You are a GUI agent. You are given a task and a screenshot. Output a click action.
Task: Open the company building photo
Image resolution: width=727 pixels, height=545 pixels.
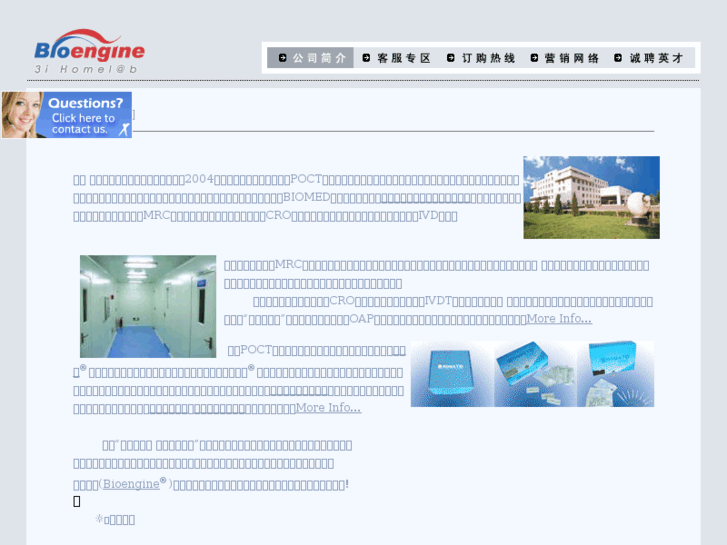pos(592,198)
